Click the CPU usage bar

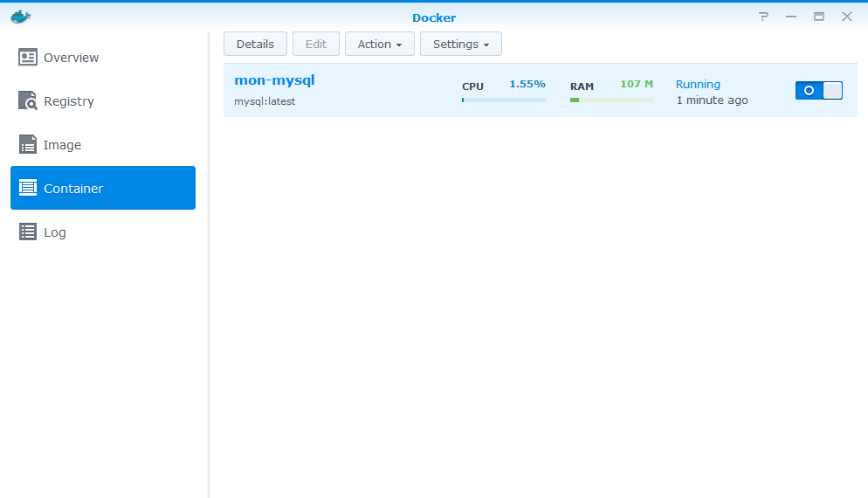pos(504,100)
